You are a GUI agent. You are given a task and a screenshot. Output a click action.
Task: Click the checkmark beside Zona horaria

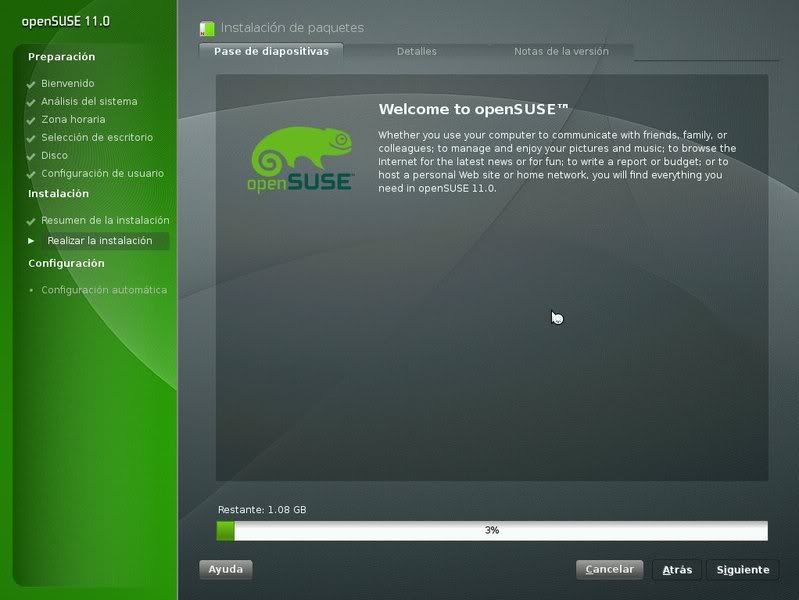coord(31,120)
